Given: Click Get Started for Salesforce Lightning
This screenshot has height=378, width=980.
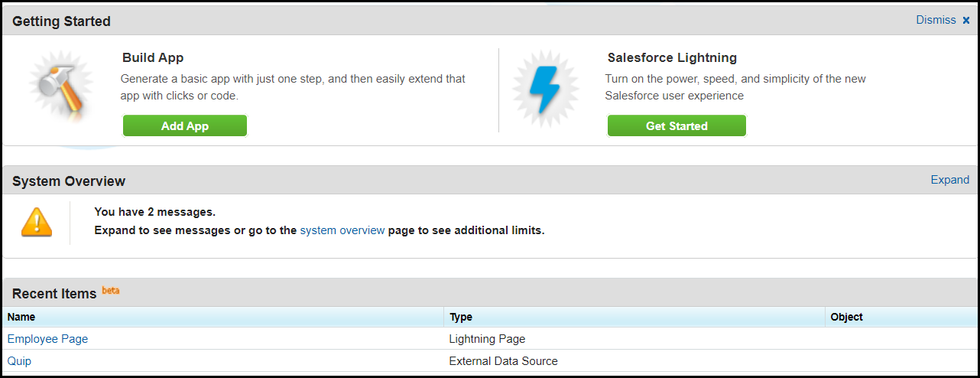Looking at the screenshot, I should 677,126.
